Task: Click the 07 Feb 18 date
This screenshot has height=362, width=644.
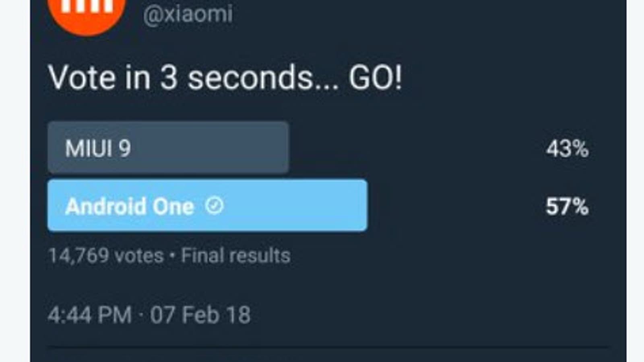Action: 200,315
